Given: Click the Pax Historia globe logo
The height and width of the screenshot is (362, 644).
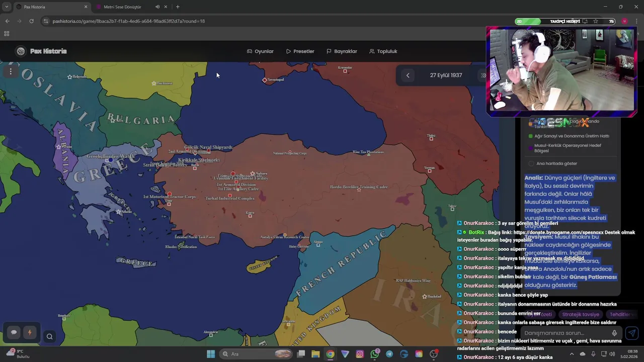Looking at the screenshot, I should click(x=21, y=51).
